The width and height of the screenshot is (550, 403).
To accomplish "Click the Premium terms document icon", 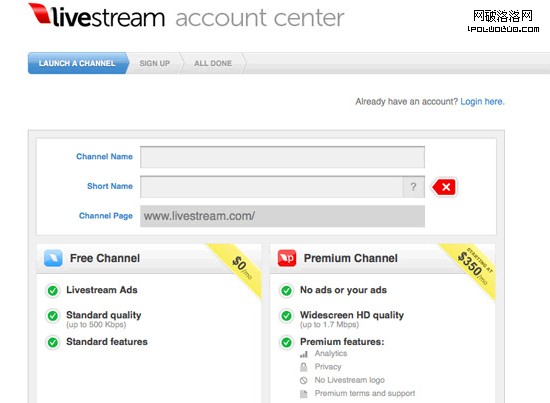I will tap(304, 394).
